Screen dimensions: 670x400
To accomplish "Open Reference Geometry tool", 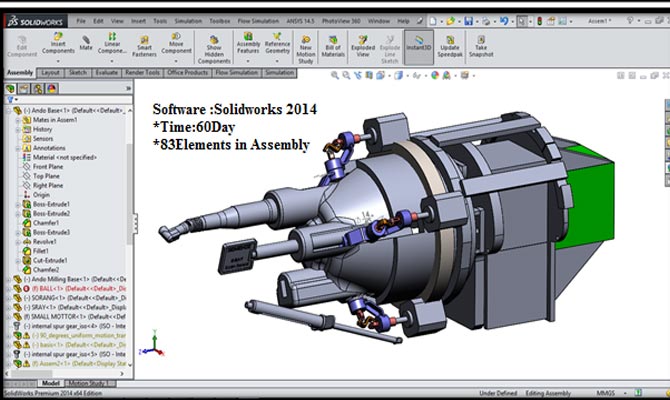I will pyautogui.click(x=277, y=43).
